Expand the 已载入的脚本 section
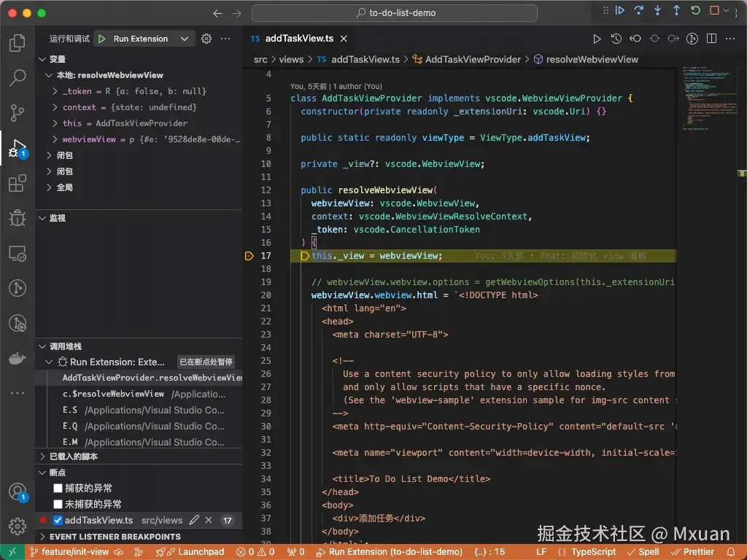The height and width of the screenshot is (560, 747). point(73,456)
